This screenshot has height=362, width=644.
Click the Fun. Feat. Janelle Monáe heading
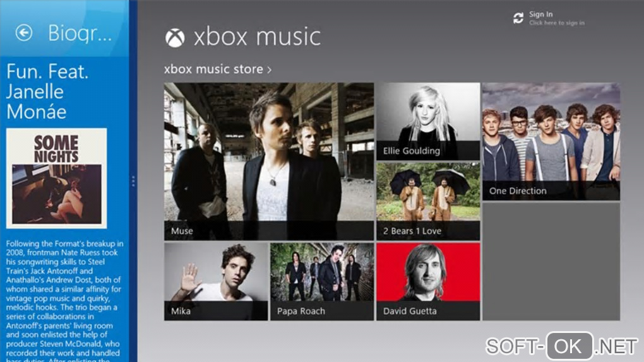point(47,91)
